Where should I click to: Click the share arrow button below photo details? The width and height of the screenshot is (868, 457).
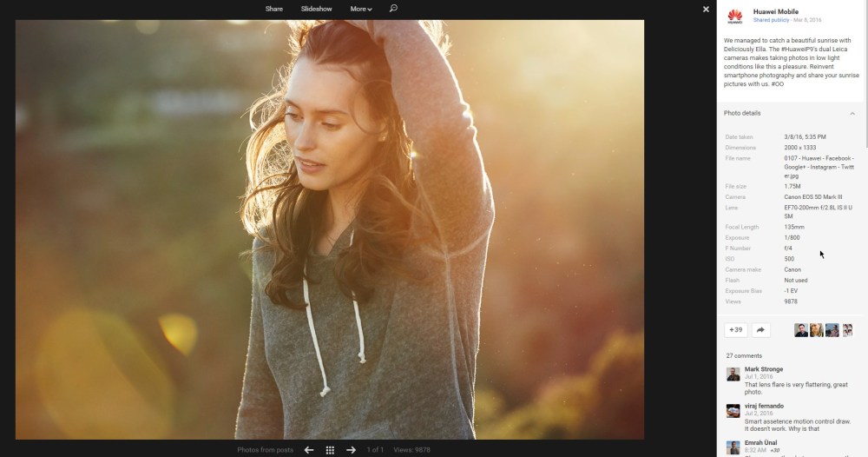(x=760, y=330)
